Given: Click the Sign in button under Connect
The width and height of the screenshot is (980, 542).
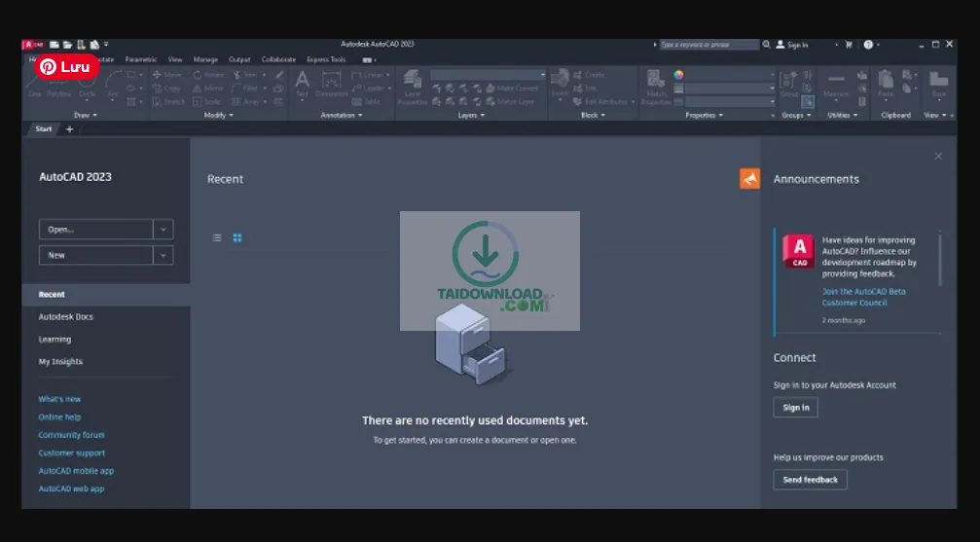Looking at the screenshot, I should point(796,408).
